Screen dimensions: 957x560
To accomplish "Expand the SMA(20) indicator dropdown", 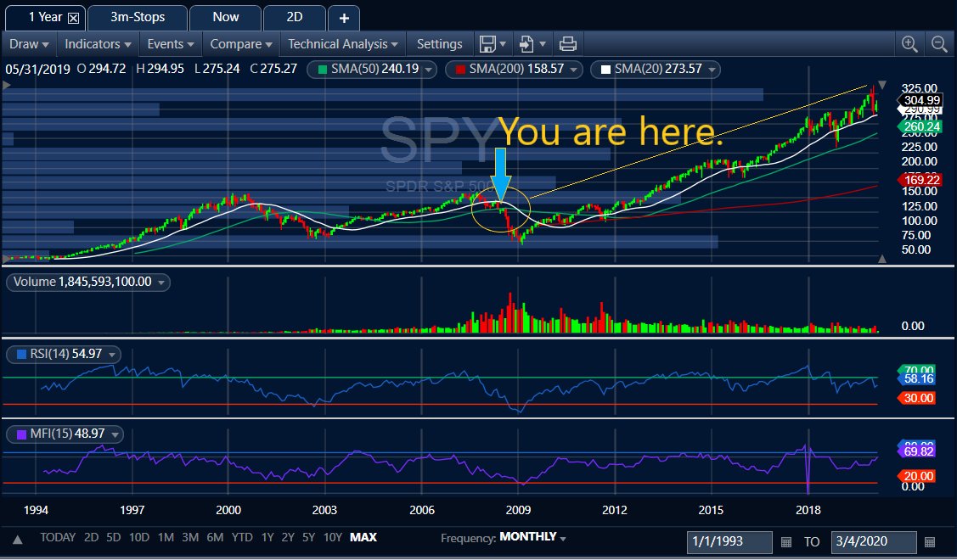I will click(712, 70).
